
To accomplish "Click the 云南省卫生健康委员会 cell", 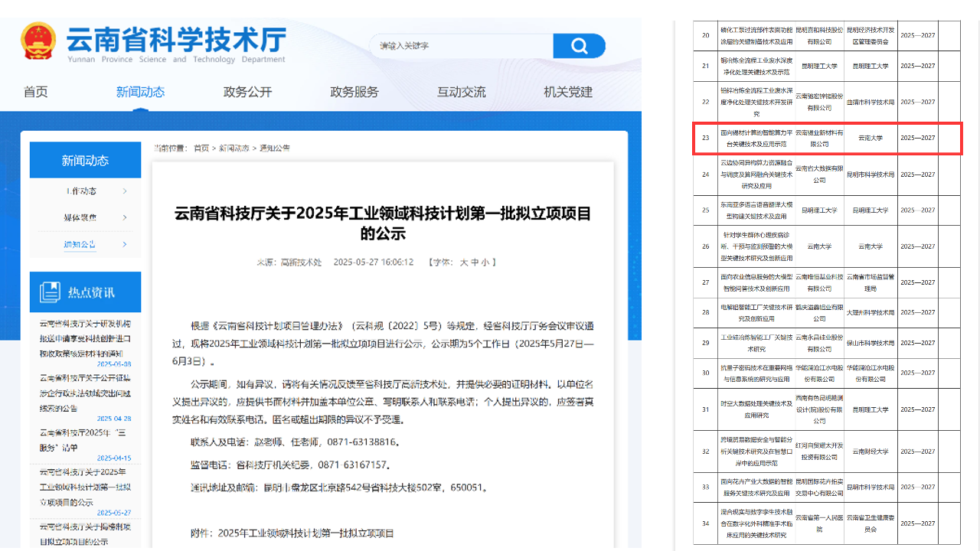I will click(870, 523).
